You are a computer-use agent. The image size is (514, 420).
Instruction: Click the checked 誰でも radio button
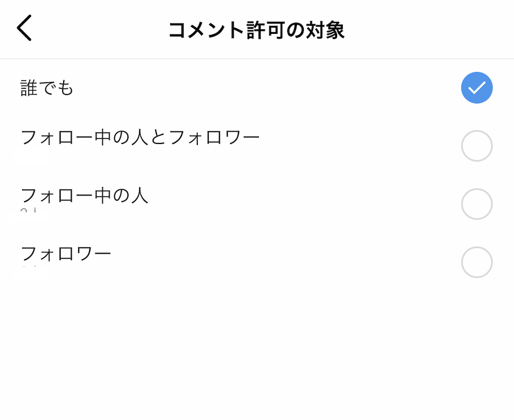476,87
